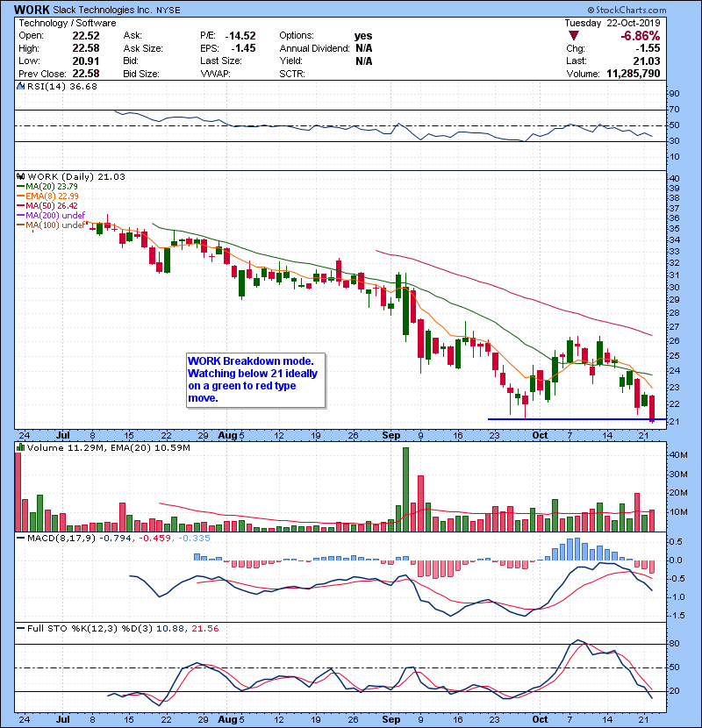Click the date Tuesday 22-Oct-2019
The image size is (702, 728).
tap(612, 23)
